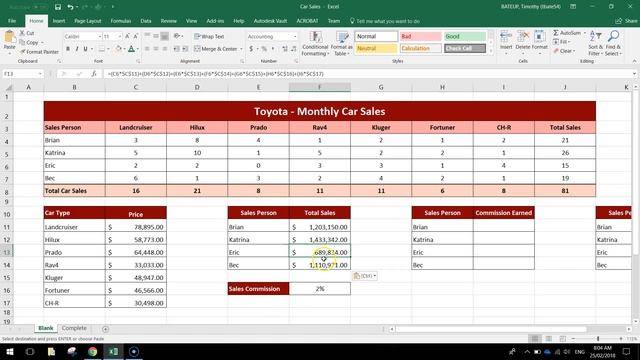640x360 pixels.
Task: Toggle Italic formatting
Action: [x=77, y=49]
